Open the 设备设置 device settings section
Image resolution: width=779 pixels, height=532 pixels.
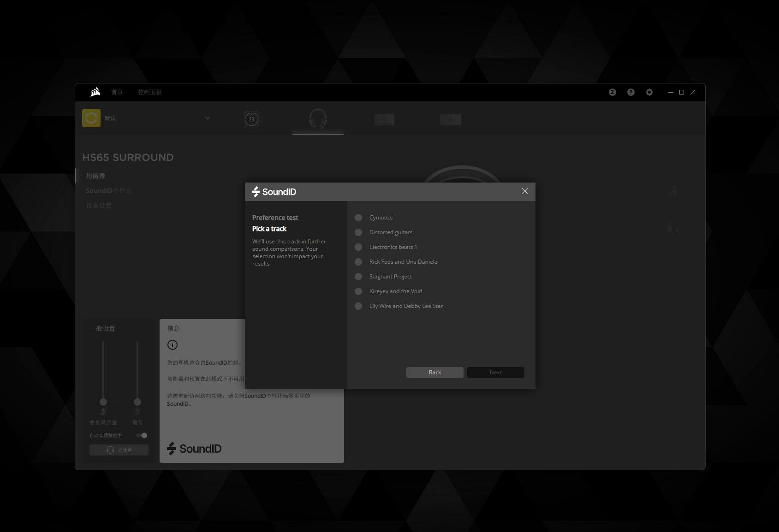[x=99, y=206]
